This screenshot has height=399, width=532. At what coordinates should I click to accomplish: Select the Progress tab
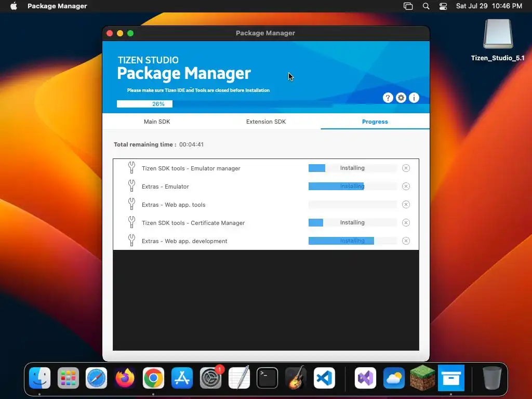(375, 122)
